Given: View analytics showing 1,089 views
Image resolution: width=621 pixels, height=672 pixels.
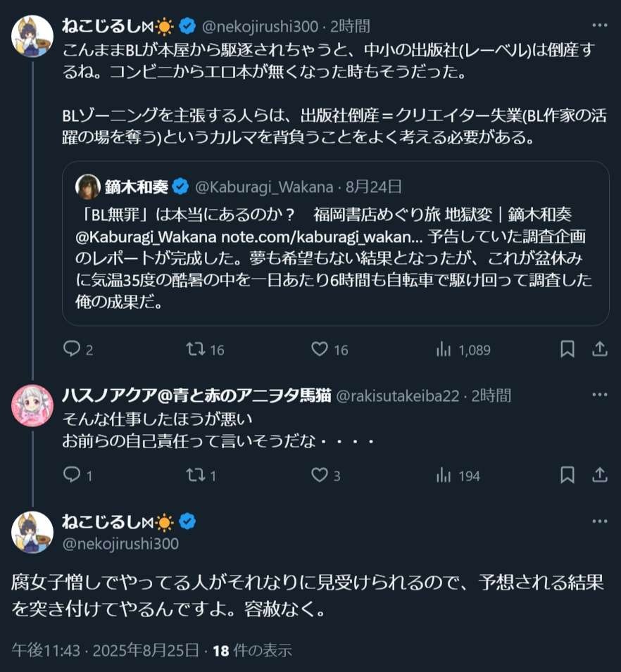Looking at the screenshot, I should [x=444, y=349].
